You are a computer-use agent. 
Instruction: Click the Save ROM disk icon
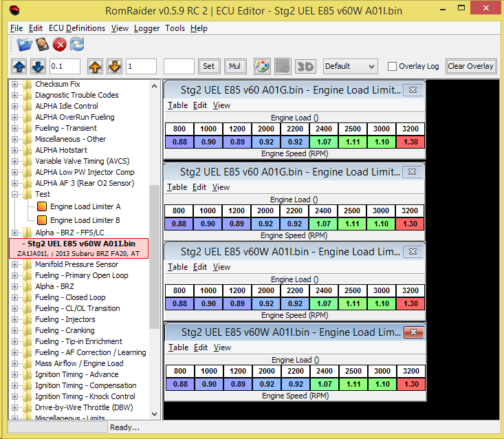[x=43, y=45]
